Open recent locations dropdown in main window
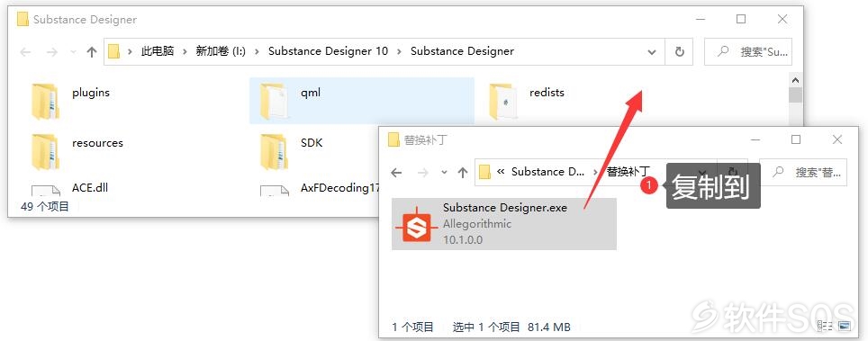The width and height of the screenshot is (868, 341). pos(73,52)
